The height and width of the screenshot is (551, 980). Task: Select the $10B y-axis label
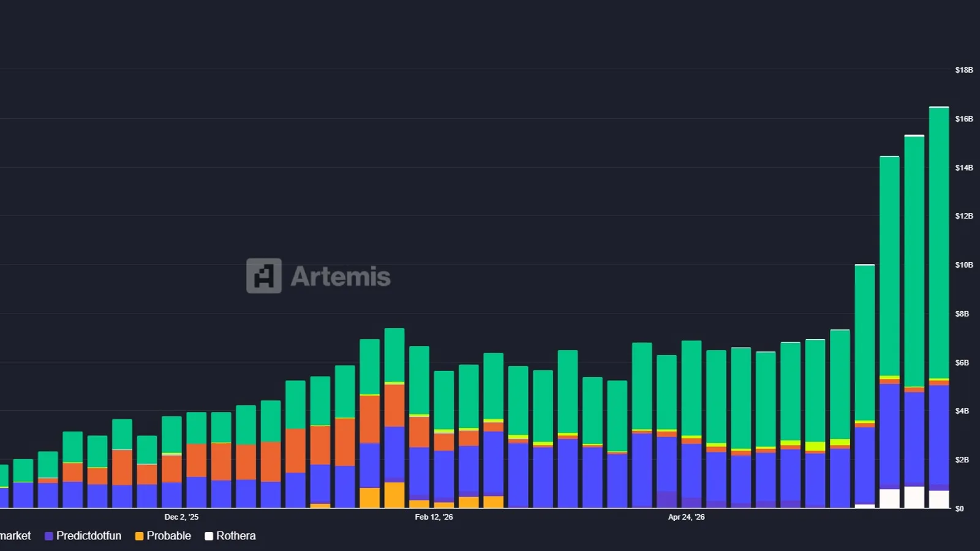(964, 265)
